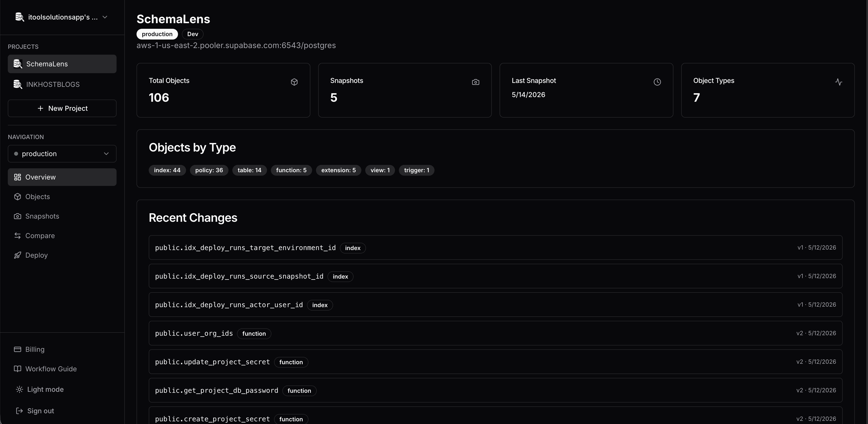Click the SchemaLens page title

click(173, 19)
